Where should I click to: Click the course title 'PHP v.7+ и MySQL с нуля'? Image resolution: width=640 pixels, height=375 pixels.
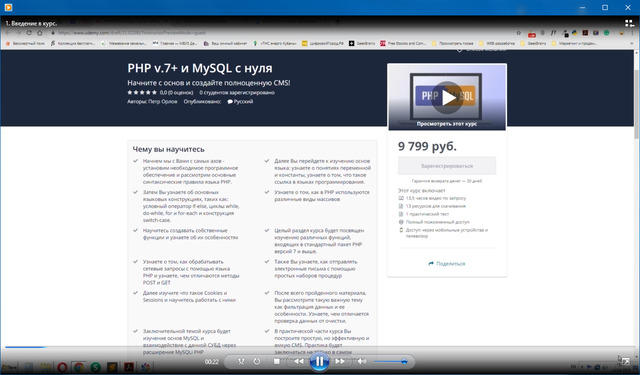(200, 68)
